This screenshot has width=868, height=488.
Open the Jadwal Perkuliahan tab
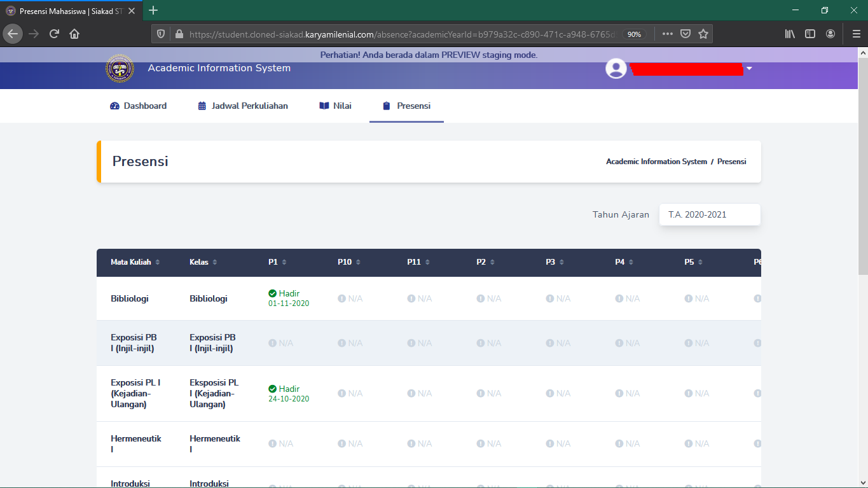(243, 106)
